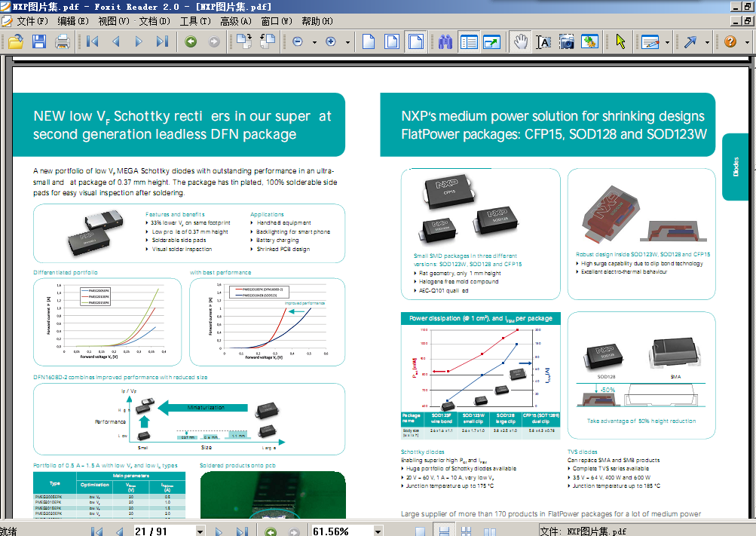Click the zoom field showing 61.56%
The width and height of the screenshot is (756, 536).
(342, 531)
